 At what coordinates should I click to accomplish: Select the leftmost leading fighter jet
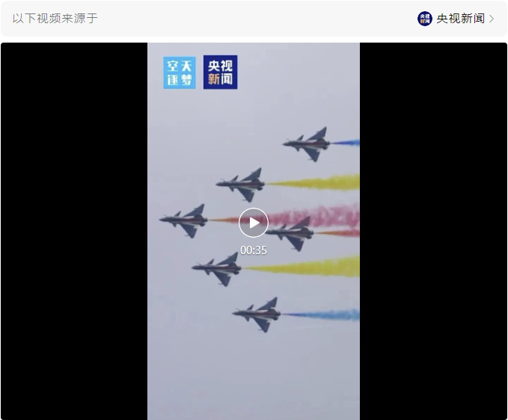tap(184, 220)
